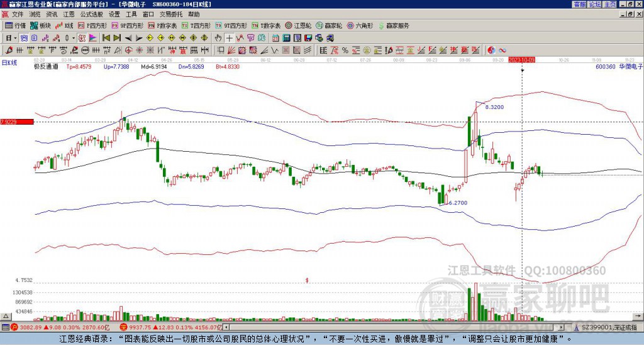
Task: Select the hand pan tool
Action: (218, 38)
